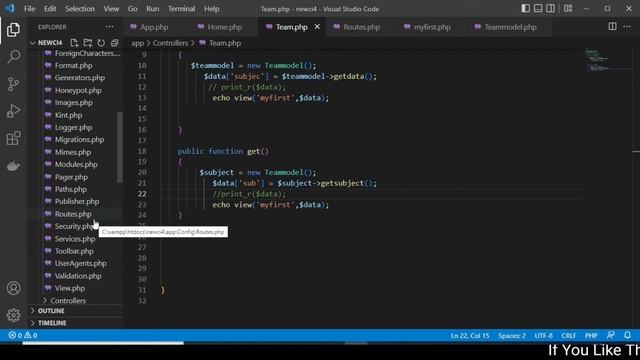640x360 pixels.
Task: Toggle the bottom panel layout icon
Action: pyautogui.click(x=538, y=9)
